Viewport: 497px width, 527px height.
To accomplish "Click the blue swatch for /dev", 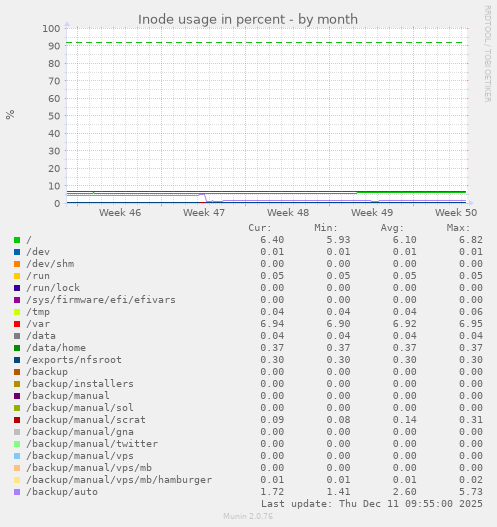I will (17, 252).
